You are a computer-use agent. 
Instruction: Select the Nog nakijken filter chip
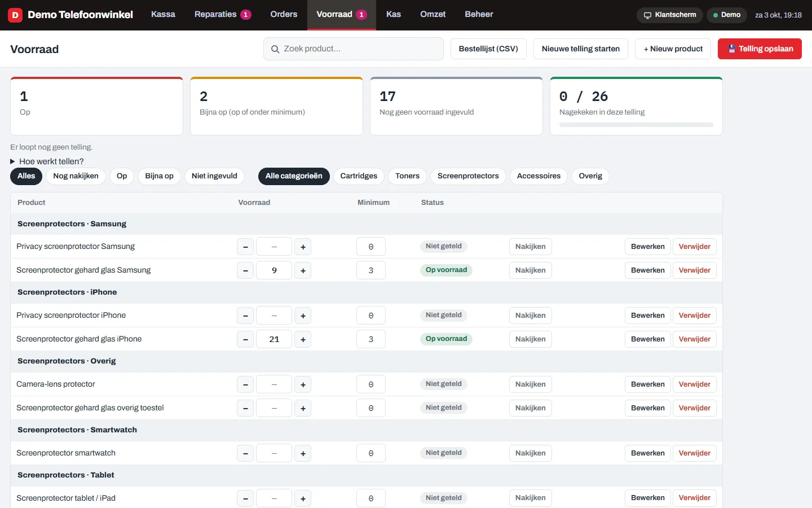pos(76,176)
